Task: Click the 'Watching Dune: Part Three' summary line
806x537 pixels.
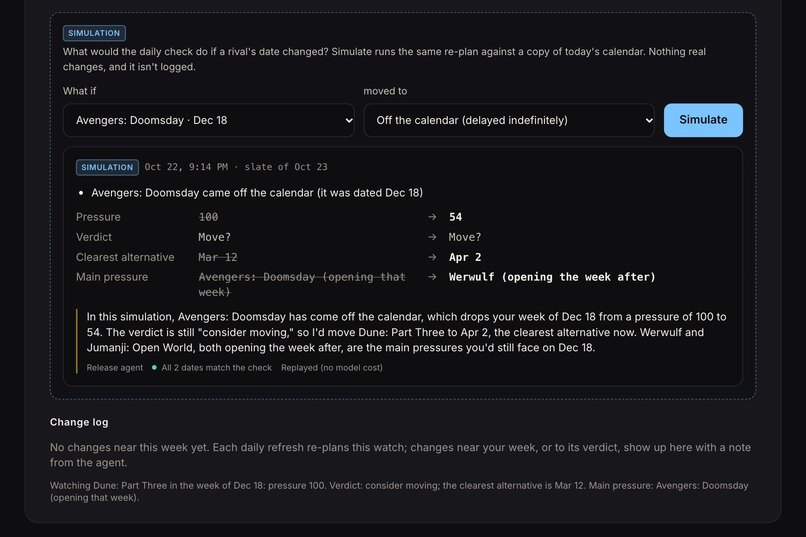Action: [x=399, y=491]
